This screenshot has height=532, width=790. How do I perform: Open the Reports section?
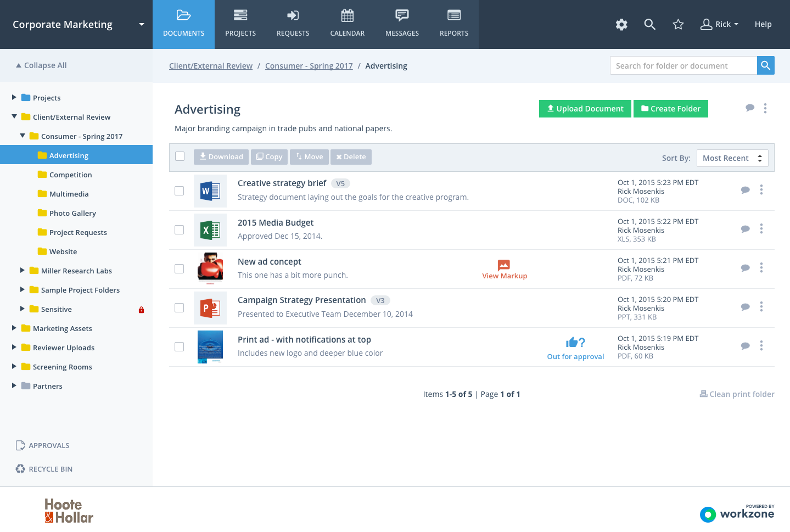click(453, 24)
